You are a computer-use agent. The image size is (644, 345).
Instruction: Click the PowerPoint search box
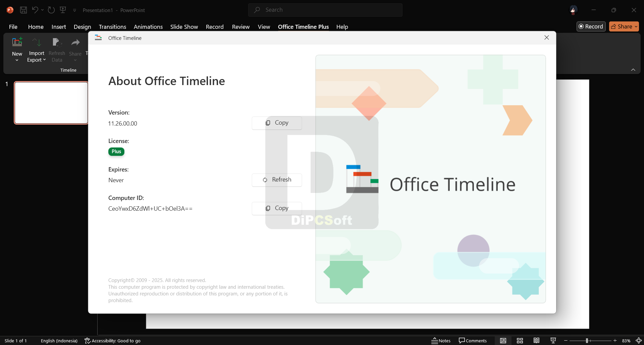tap(325, 10)
